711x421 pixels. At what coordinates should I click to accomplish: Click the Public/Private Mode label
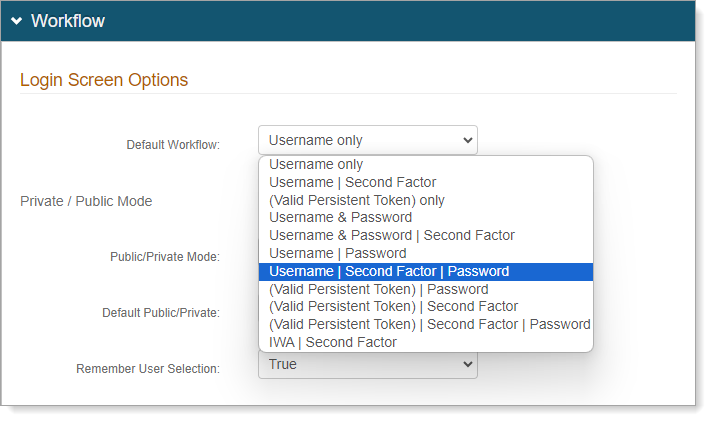pos(165,257)
